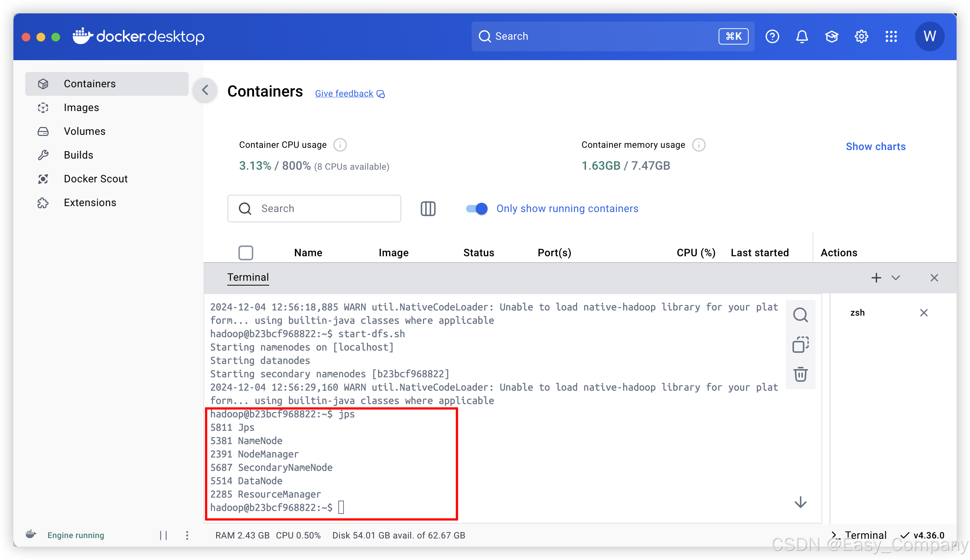Click the CPU 0.50% status entry
The height and width of the screenshot is (560, 970).
pyautogui.click(x=298, y=535)
